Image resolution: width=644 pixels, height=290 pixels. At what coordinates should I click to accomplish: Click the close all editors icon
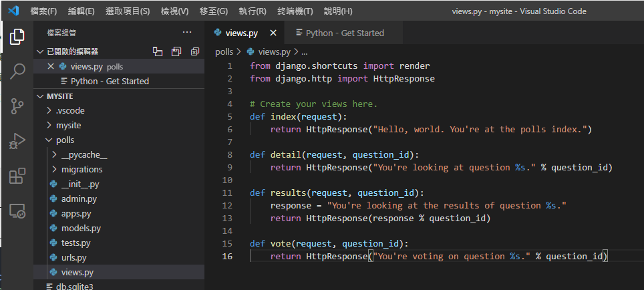[x=195, y=51]
